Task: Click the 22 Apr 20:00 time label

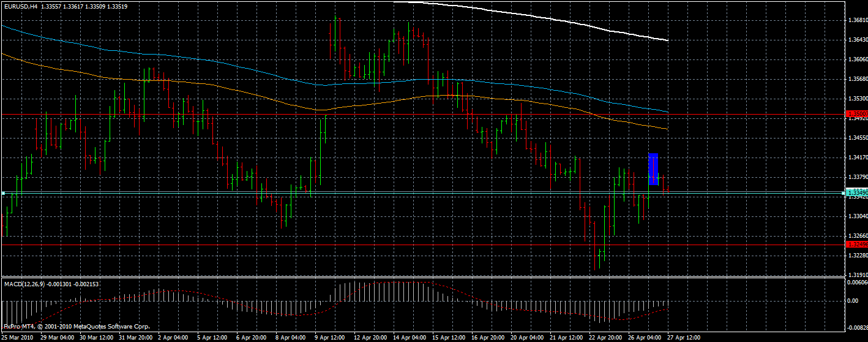Action: pos(605,338)
